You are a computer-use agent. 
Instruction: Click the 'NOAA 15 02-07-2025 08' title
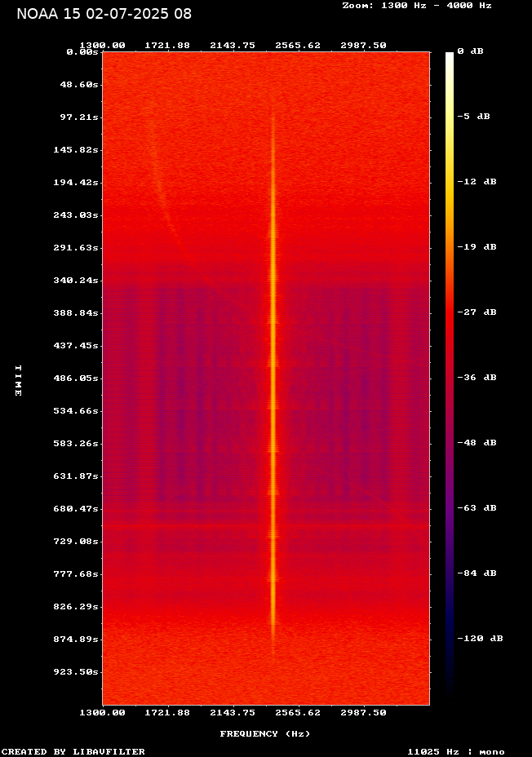tap(104, 14)
